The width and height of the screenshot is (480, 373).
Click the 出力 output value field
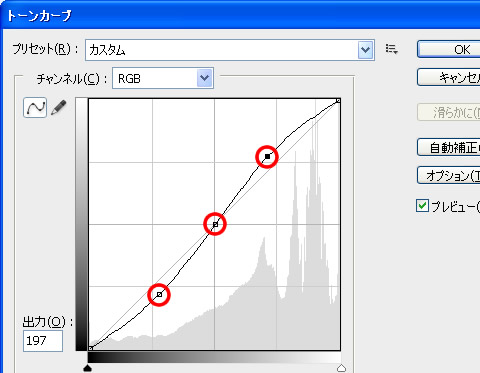(43, 341)
